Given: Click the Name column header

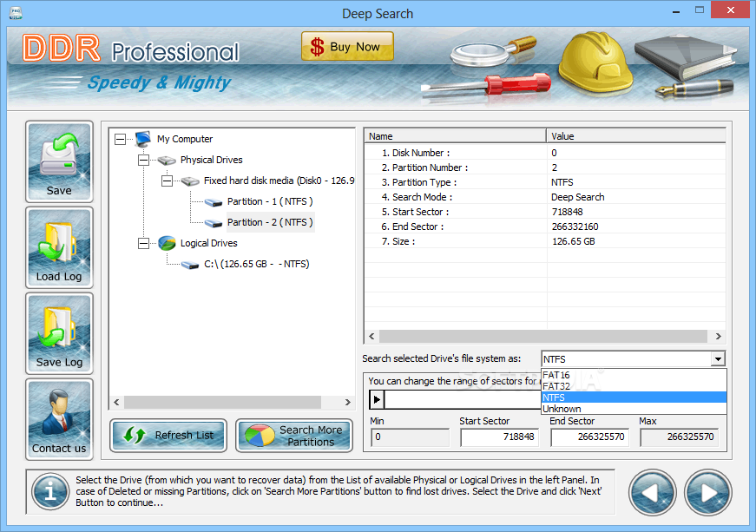Looking at the screenshot, I should [x=456, y=136].
